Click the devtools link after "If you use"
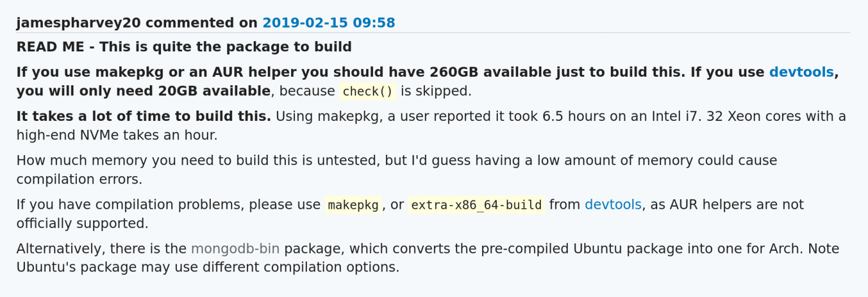This screenshot has height=297, width=868. click(x=801, y=72)
